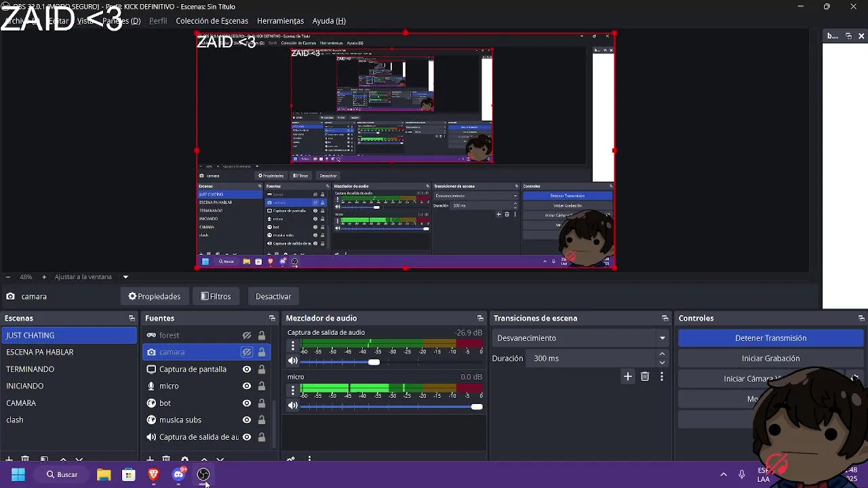Float the Transiciones de escena dock

click(x=665, y=318)
